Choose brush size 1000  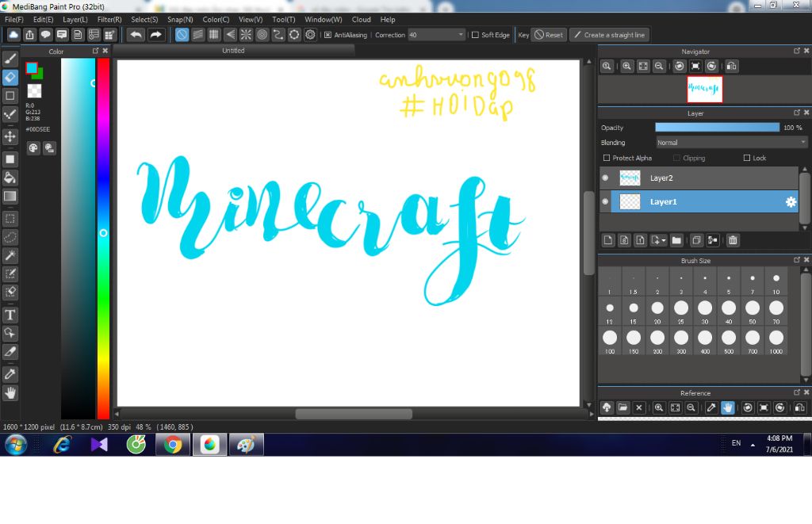[776, 342]
